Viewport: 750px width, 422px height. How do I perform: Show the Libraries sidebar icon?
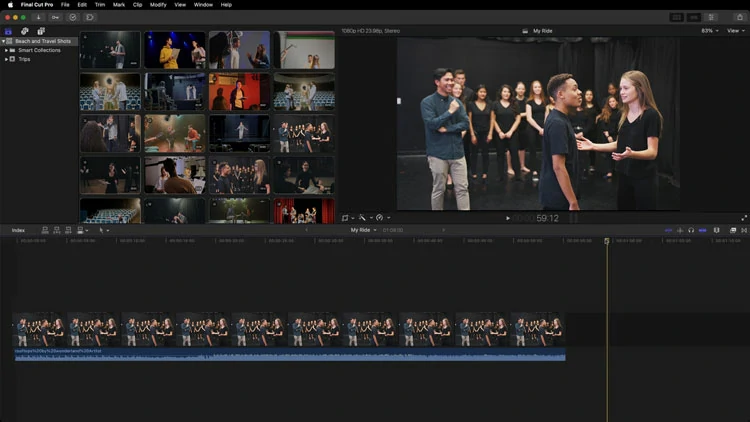coord(8,31)
